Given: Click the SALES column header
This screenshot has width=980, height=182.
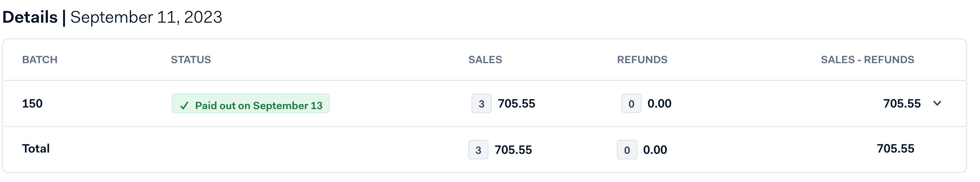Looking at the screenshot, I should (x=485, y=59).
